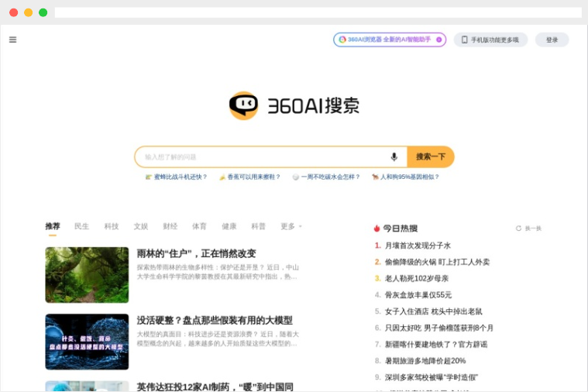Image resolution: width=588 pixels, height=392 pixels.
Task: Open headline 英伟达狂投12家AI制药
Action: coord(215,387)
